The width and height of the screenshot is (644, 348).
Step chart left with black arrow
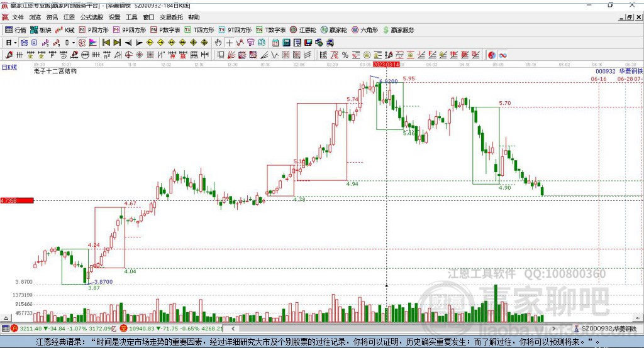coord(128,42)
